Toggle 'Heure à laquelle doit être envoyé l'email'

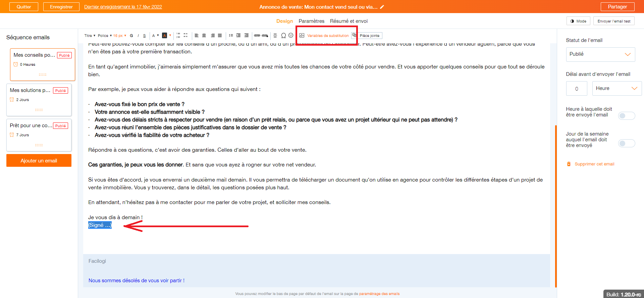(627, 116)
